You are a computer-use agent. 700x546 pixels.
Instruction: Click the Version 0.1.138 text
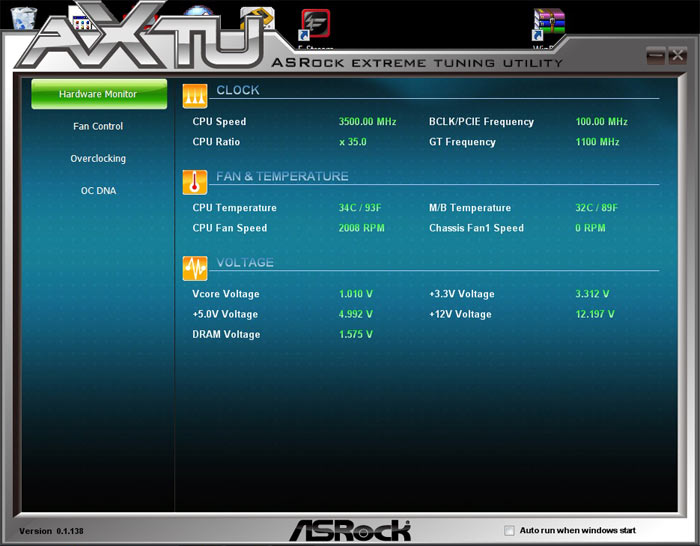(x=51, y=531)
